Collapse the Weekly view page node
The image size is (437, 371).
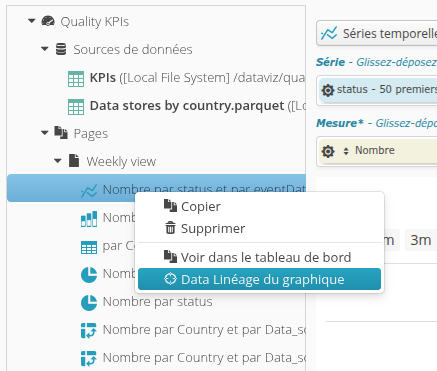coord(58,161)
